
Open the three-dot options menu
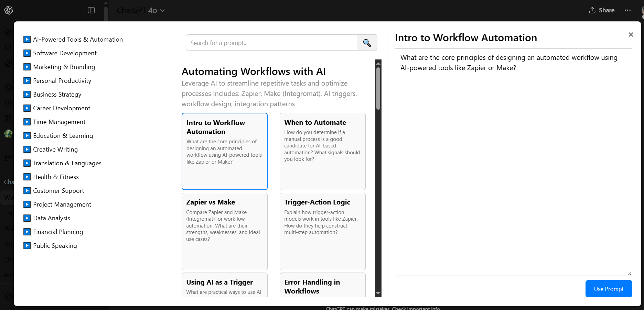(x=628, y=10)
